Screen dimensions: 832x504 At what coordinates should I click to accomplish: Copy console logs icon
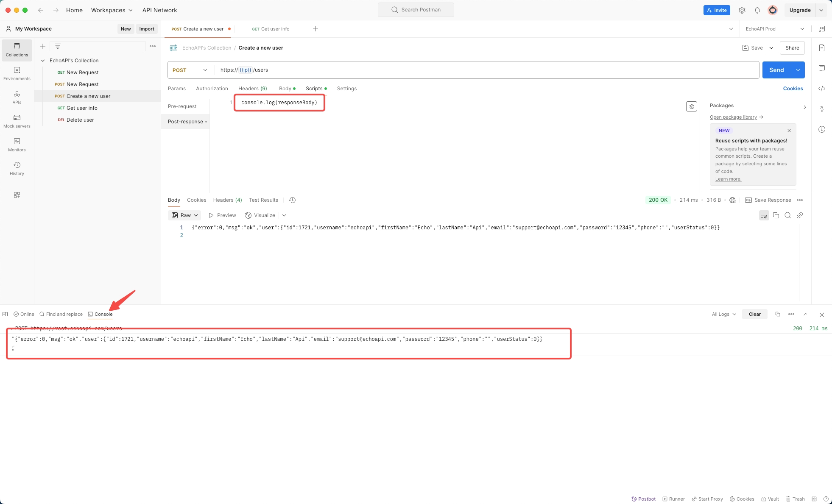point(778,314)
